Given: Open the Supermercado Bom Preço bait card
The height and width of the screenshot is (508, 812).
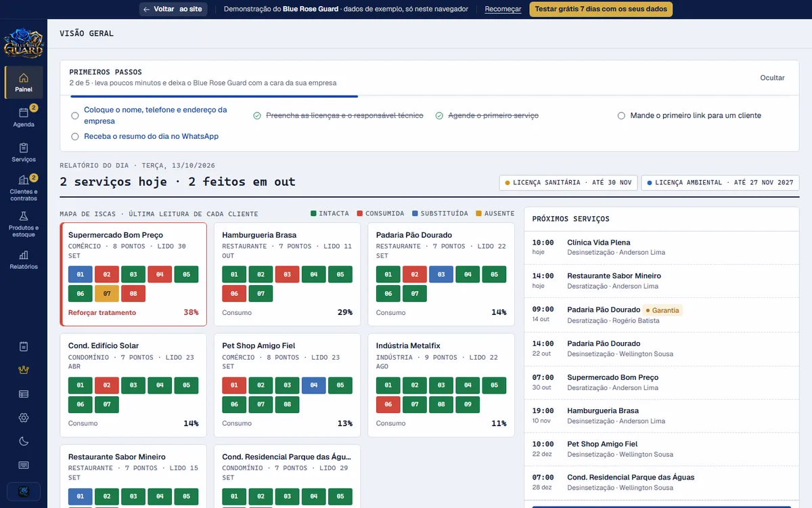Looking at the screenshot, I should point(133,274).
